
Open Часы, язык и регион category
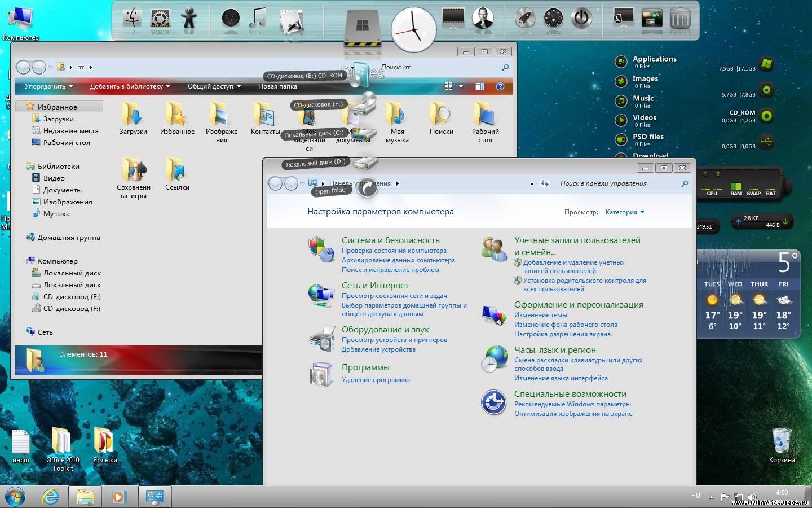coord(555,350)
